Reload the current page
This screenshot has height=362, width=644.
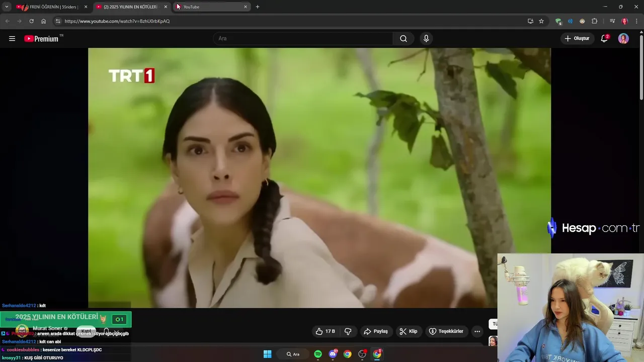tap(31, 21)
